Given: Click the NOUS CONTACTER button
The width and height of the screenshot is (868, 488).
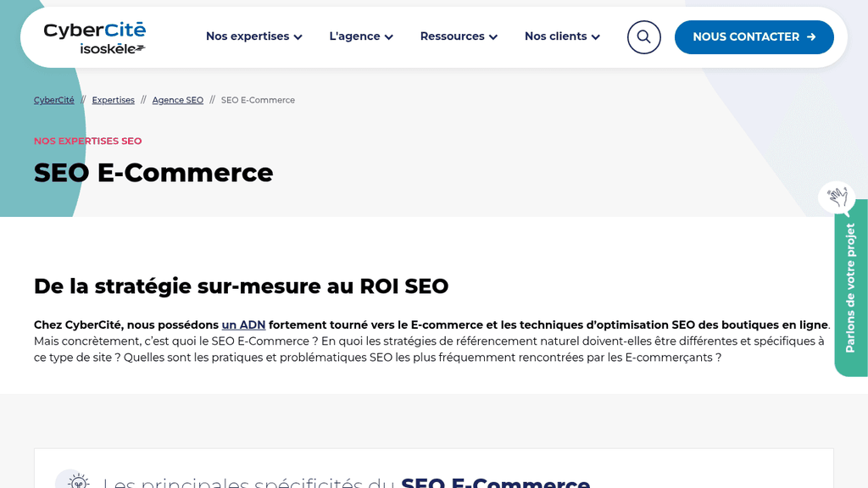Looking at the screenshot, I should [754, 37].
